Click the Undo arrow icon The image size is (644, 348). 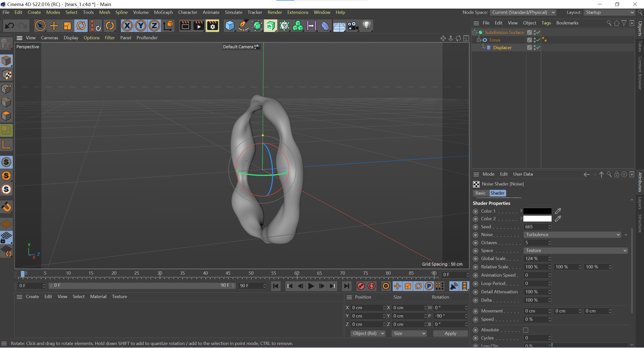click(x=10, y=26)
